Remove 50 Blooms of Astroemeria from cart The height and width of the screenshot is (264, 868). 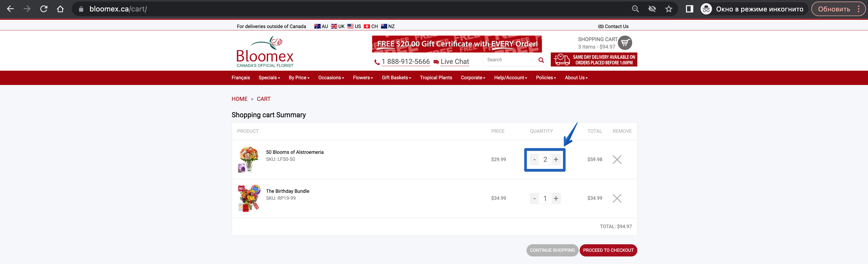click(617, 160)
